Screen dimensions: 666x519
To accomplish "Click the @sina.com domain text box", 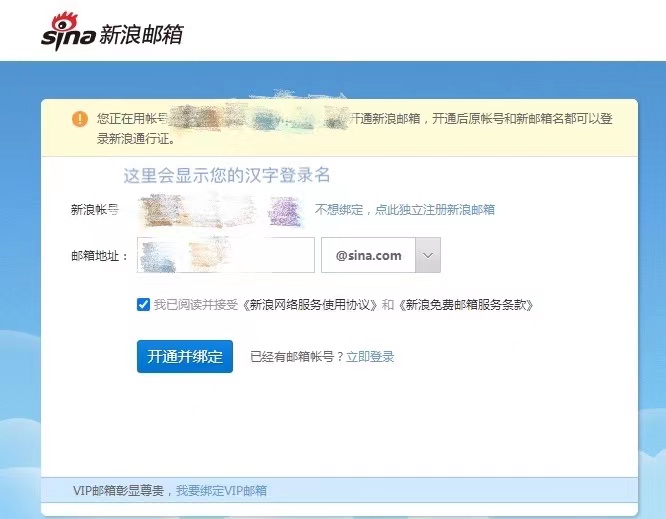I will (368, 255).
